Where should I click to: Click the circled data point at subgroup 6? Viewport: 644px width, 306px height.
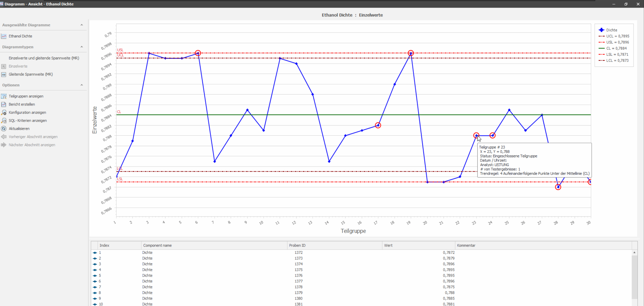tap(198, 53)
